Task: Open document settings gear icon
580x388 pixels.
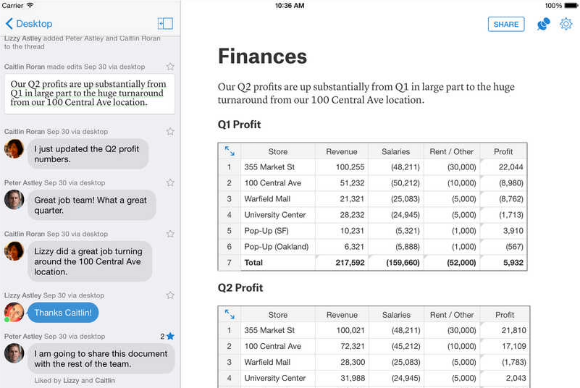Action: click(x=566, y=24)
